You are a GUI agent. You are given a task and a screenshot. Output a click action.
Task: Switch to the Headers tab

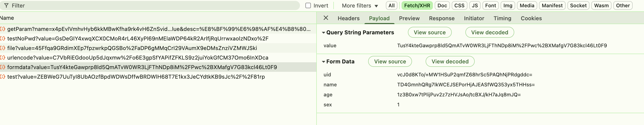348,18
